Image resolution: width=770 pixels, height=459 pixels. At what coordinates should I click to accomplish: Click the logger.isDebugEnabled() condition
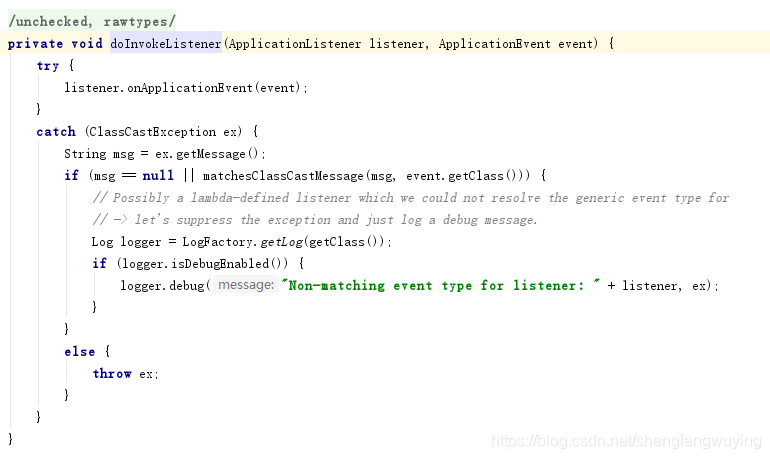[x=205, y=264]
